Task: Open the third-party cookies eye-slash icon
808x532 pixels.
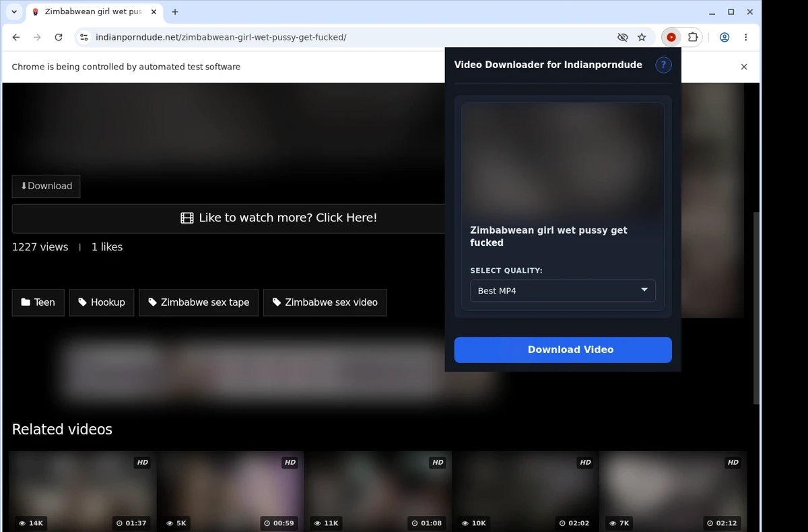Action: click(623, 38)
